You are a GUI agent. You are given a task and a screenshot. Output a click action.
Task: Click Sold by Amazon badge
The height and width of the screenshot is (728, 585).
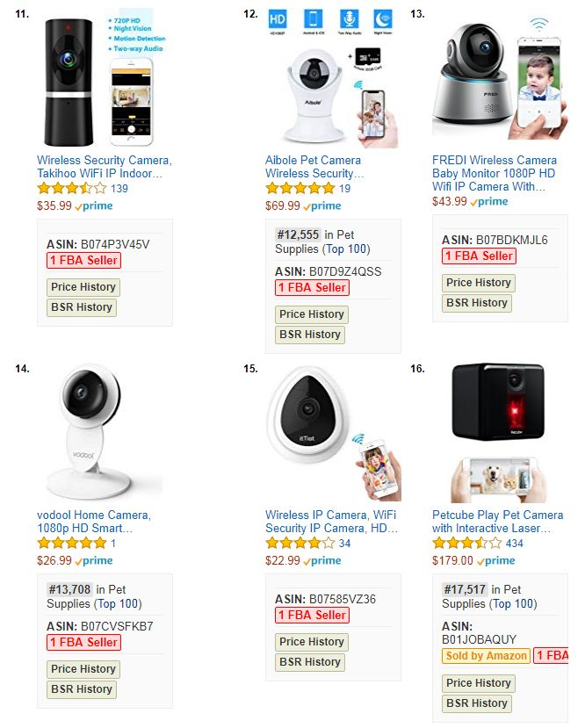tap(486, 656)
